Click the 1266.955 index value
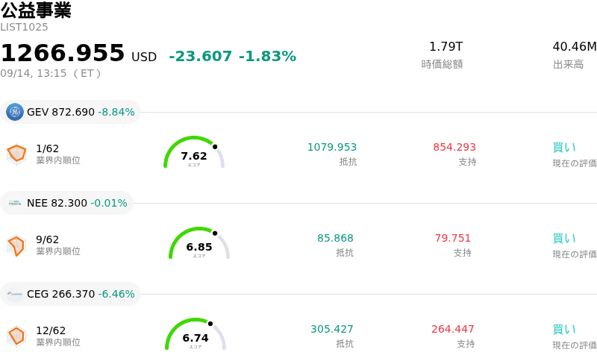The height and width of the screenshot is (364, 597). 63,52
